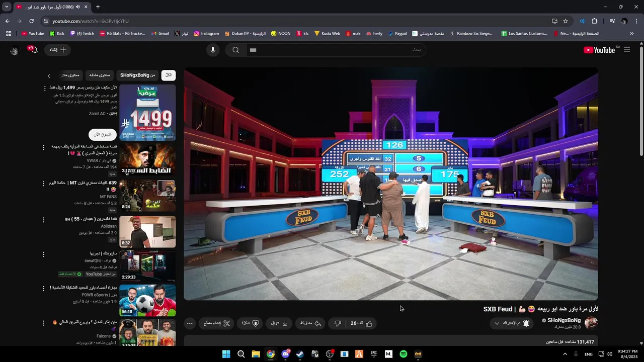This screenshot has height=362, width=644.
Task: Open the 2:29:33 inwafQht video thumbnail
Action: pos(147,265)
